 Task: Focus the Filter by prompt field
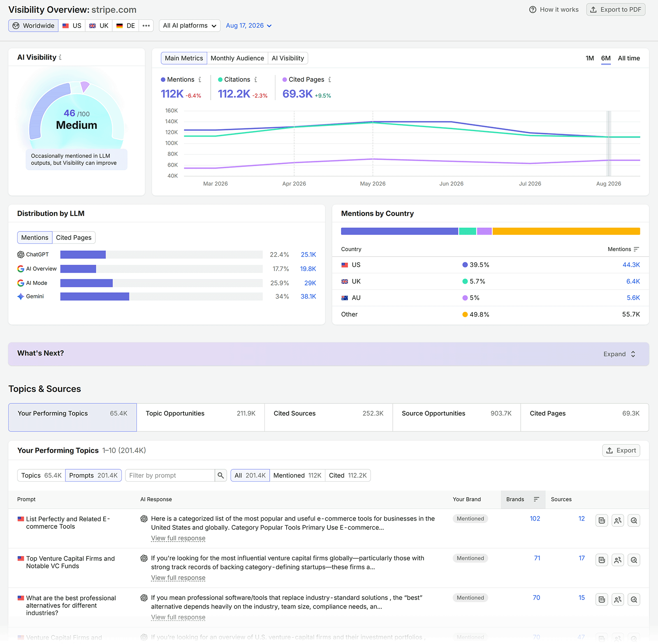pyautogui.click(x=170, y=475)
